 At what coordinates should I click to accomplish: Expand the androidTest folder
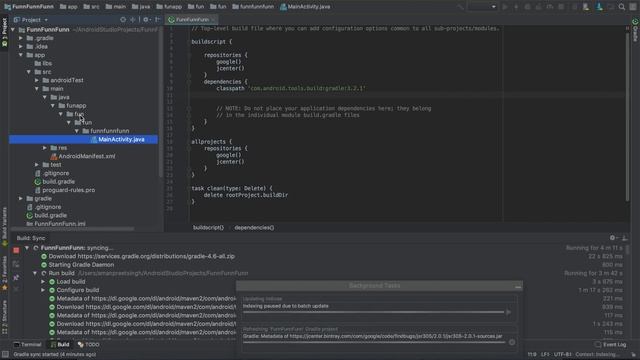coord(37,80)
